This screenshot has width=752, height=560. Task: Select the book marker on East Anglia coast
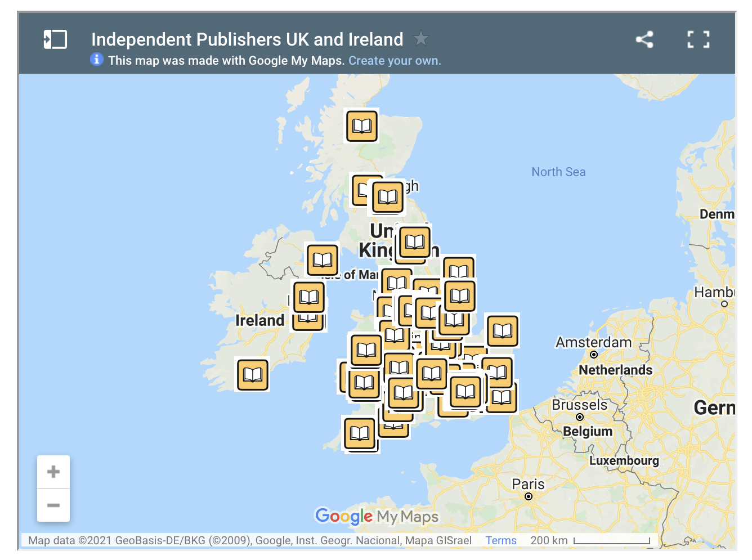503,331
